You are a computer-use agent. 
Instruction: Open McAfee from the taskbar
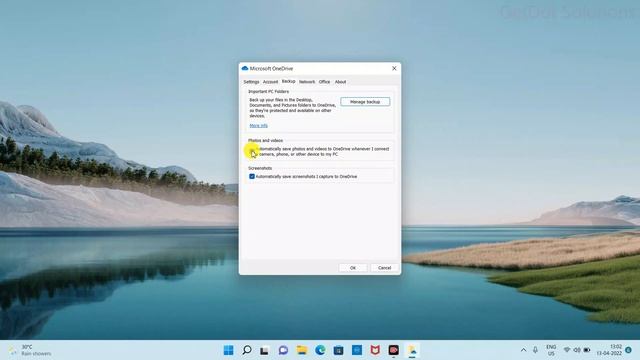click(x=375, y=350)
